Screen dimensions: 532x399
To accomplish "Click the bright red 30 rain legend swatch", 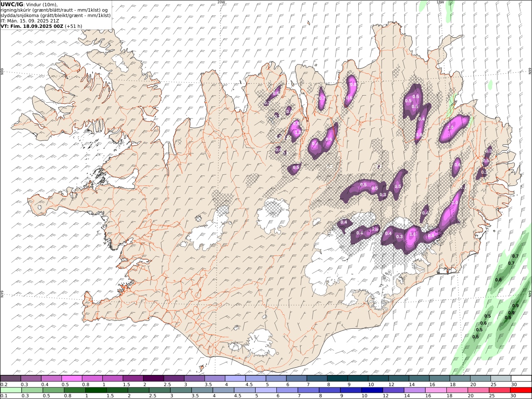I will (x=521, y=390).
